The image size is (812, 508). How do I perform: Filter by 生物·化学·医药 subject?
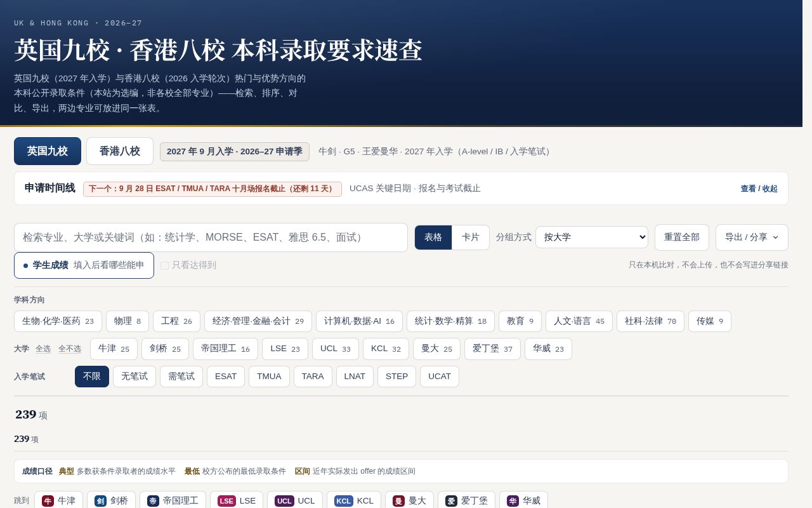coord(58,321)
